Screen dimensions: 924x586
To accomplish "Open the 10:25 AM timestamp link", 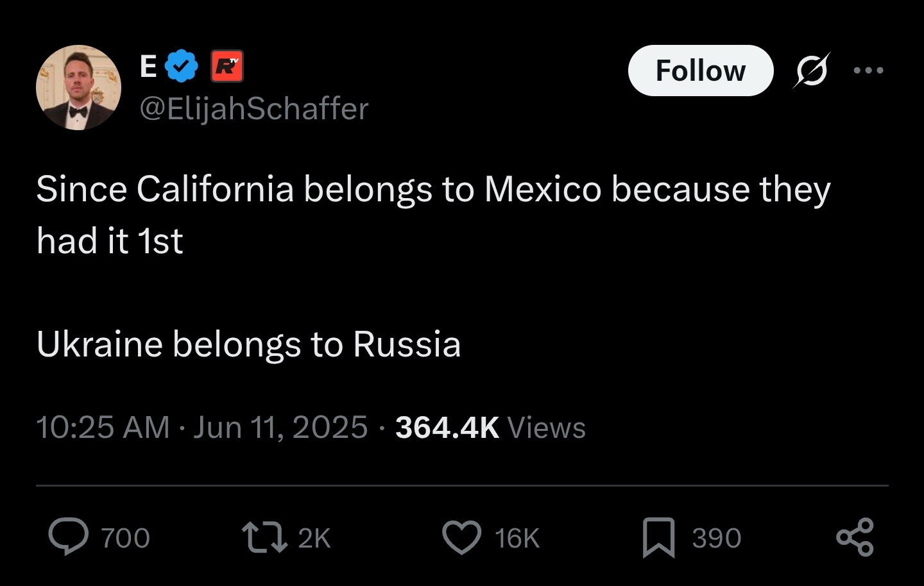I will [103, 428].
